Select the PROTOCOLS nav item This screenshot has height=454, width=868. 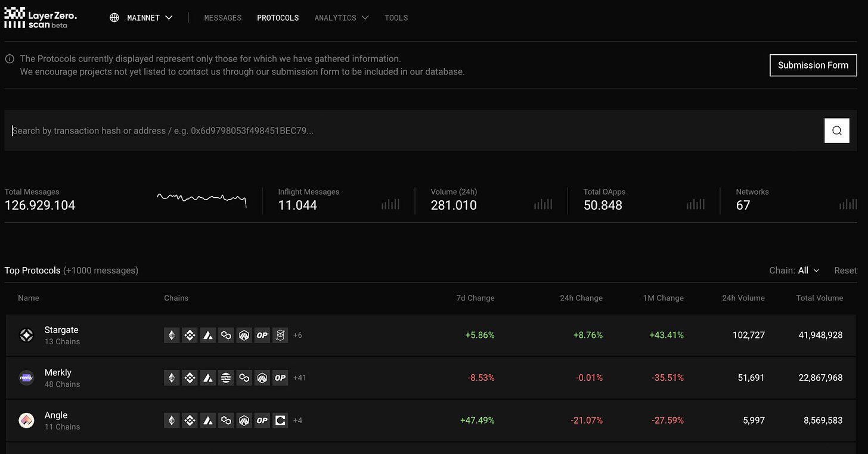278,18
